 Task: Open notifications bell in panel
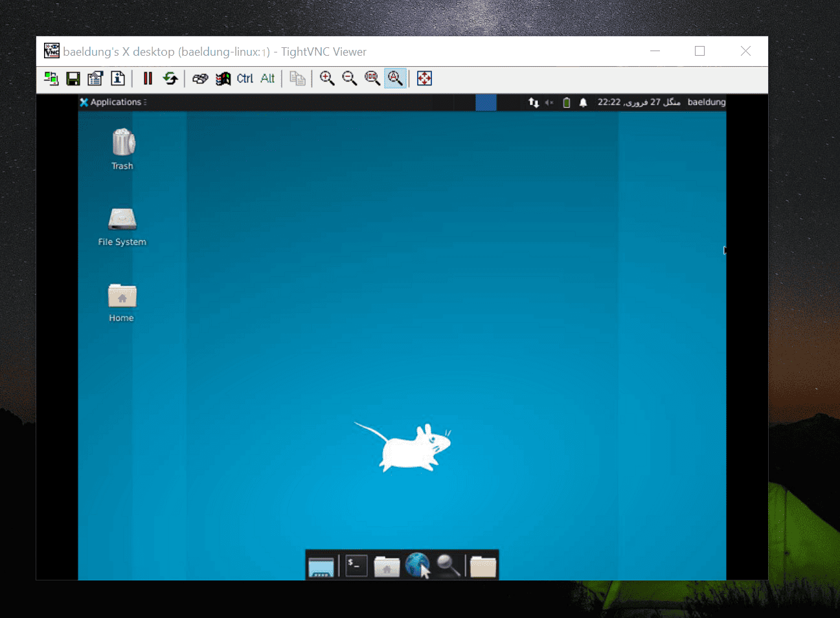pyautogui.click(x=583, y=102)
